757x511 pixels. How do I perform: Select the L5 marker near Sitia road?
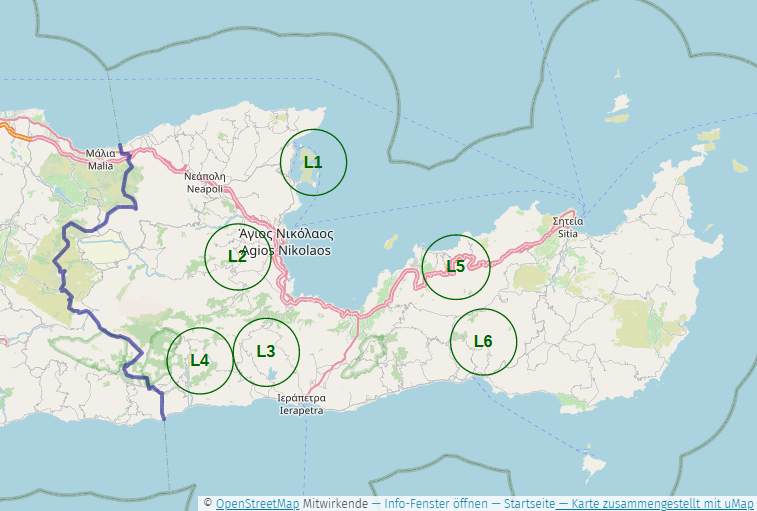coord(456,266)
